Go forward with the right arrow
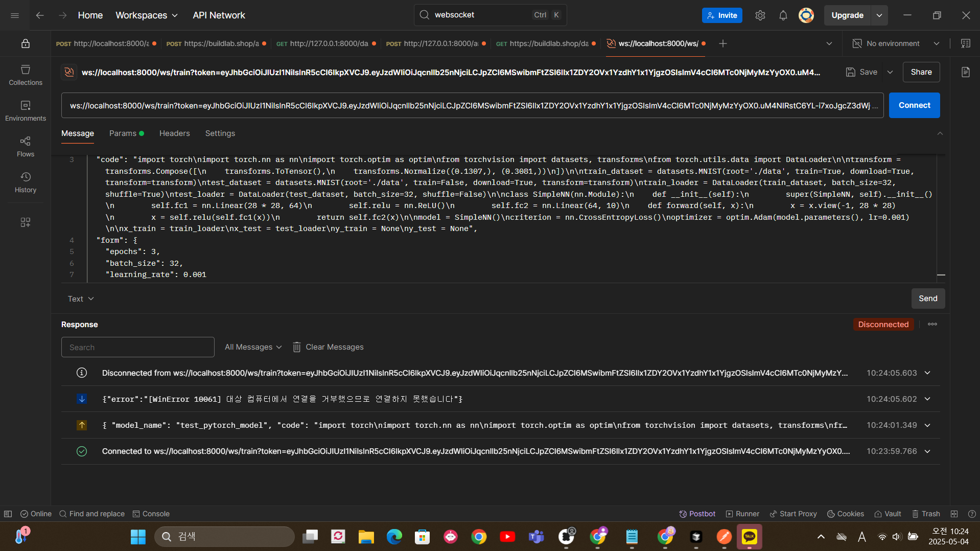Screen dimensions: 980x551 [x=62, y=15]
